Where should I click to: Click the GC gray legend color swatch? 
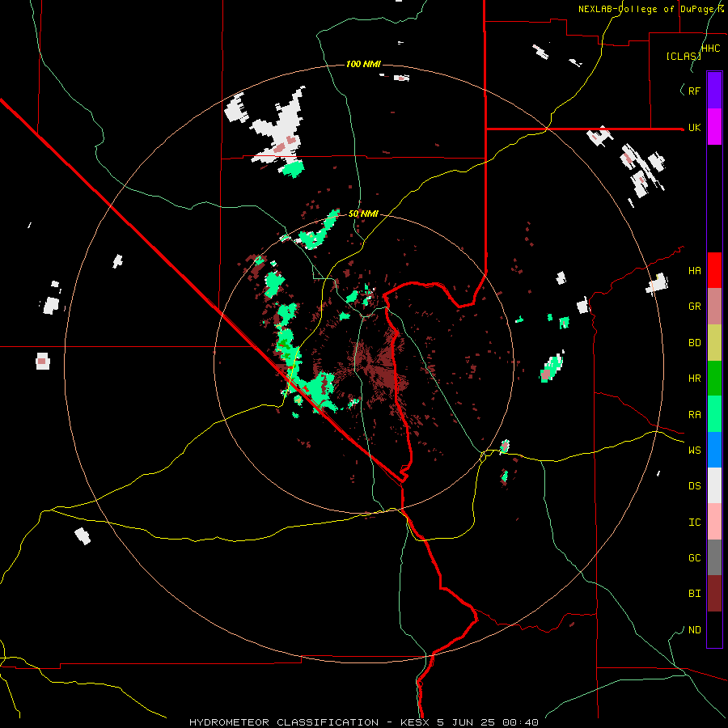[714, 557]
